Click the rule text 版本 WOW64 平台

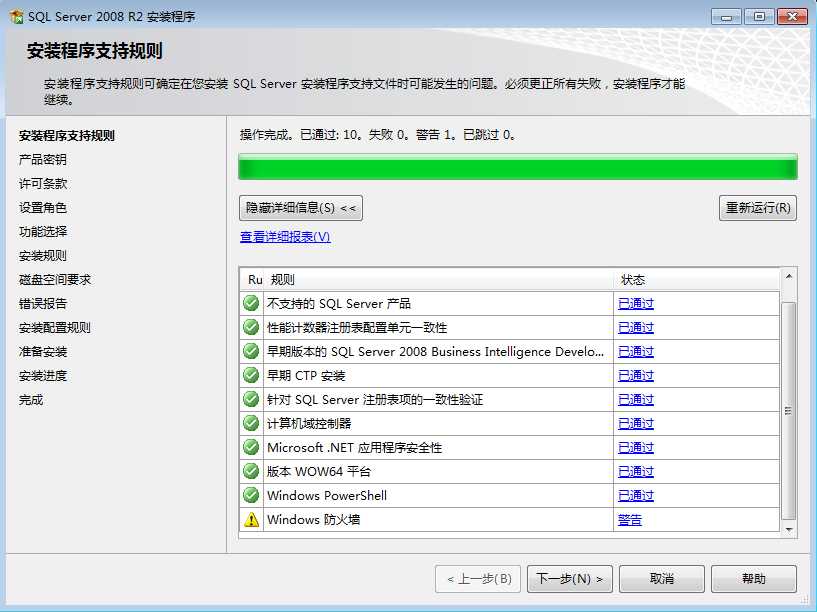tap(319, 471)
